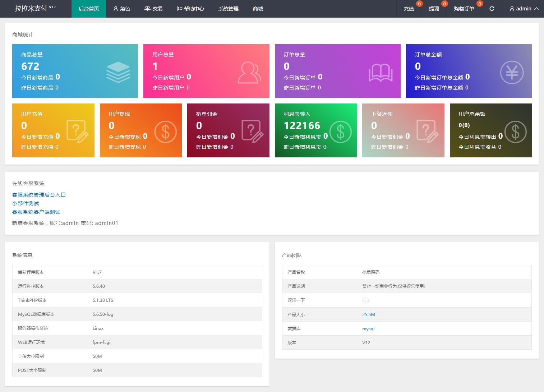
Task: Expand the admin user dropdown
Action: [524, 9]
